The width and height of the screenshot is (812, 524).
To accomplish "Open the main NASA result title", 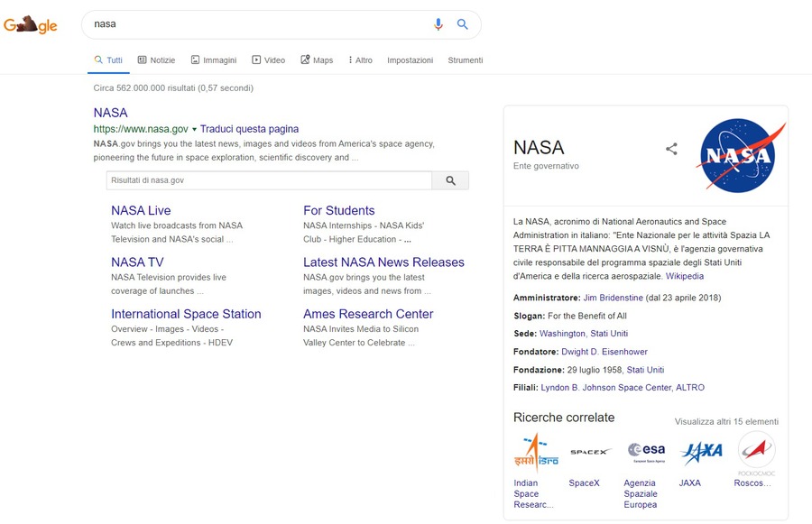I will 110,113.
